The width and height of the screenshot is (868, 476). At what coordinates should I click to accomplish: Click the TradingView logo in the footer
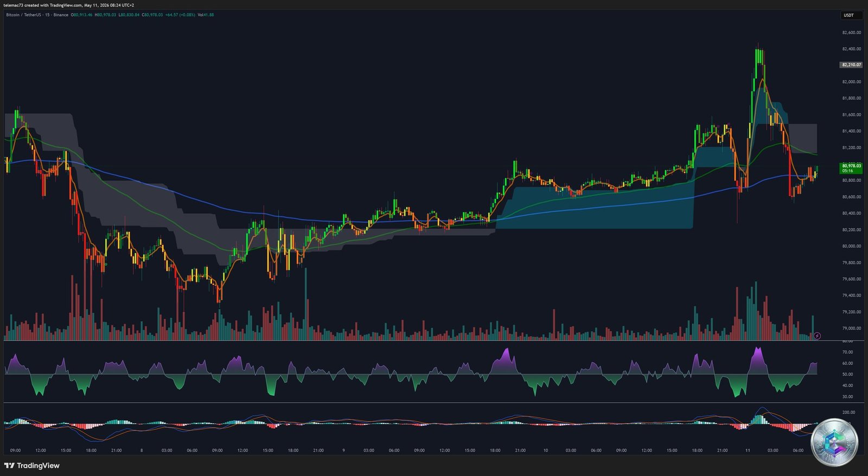(x=31, y=466)
